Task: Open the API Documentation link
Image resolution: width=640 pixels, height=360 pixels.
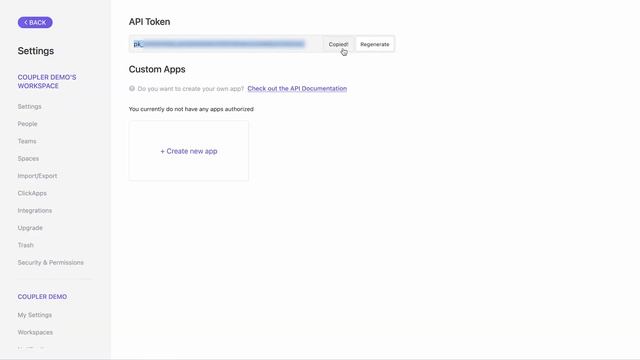Action: (x=297, y=89)
